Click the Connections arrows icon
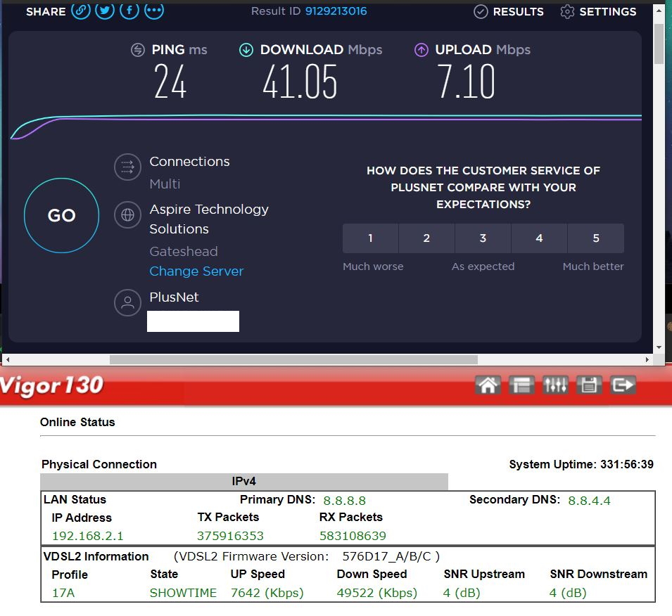Viewport: 672px width, 616px height. pyautogui.click(x=127, y=167)
